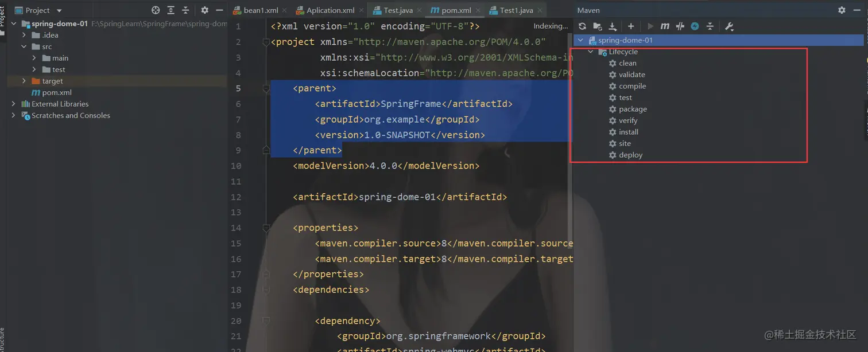
Task: Expand Scratches and Consoles node
Action: point(14,115)
